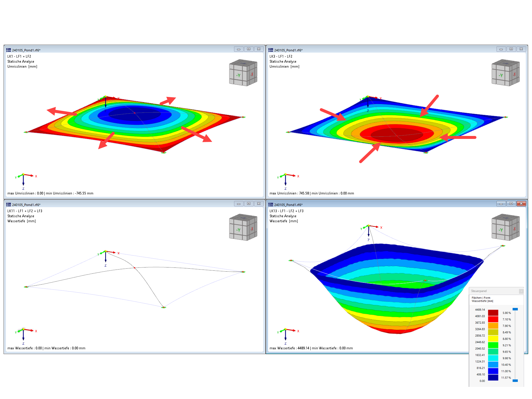This screenshot has width=532, height=399.
Task: Click the 4489.14 legend value
Action: pyautogui.click(x=480, y=310)
